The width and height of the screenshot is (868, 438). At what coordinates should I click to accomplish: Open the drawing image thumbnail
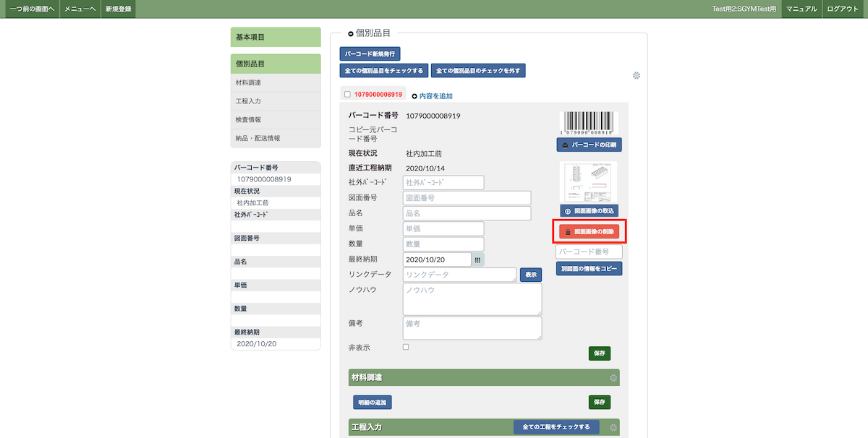point(589,181)
